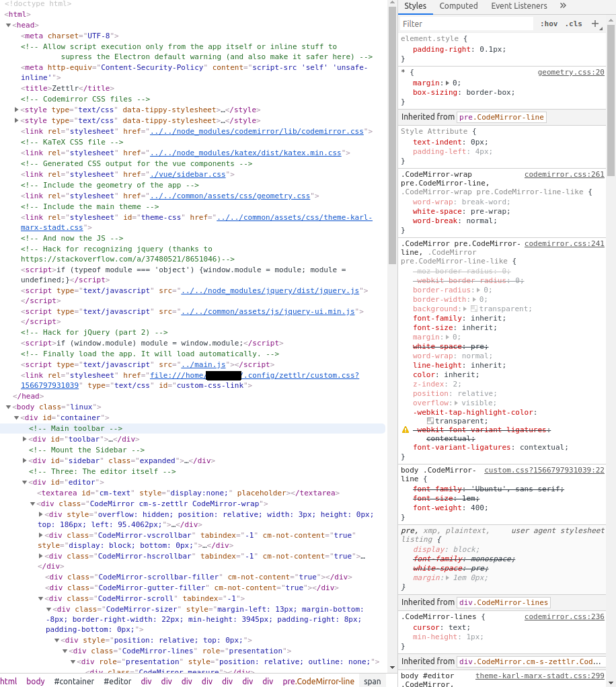Select the title Zettlr element line

pos(67,89)
